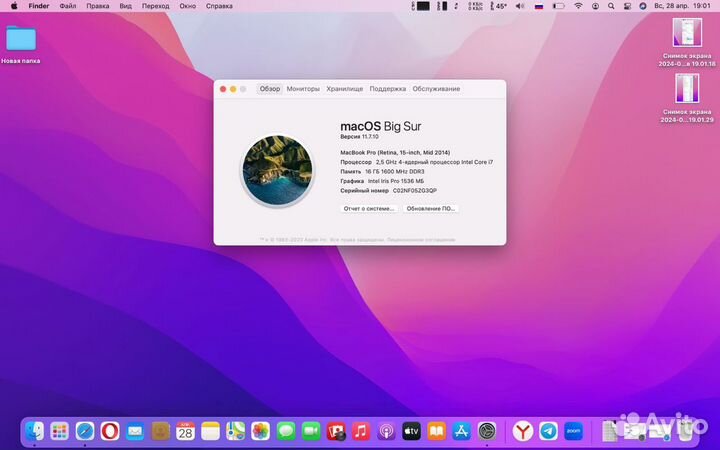
Task: Open the App Store in the Dock
Action: pyautogui.click(x=461, y=431)
